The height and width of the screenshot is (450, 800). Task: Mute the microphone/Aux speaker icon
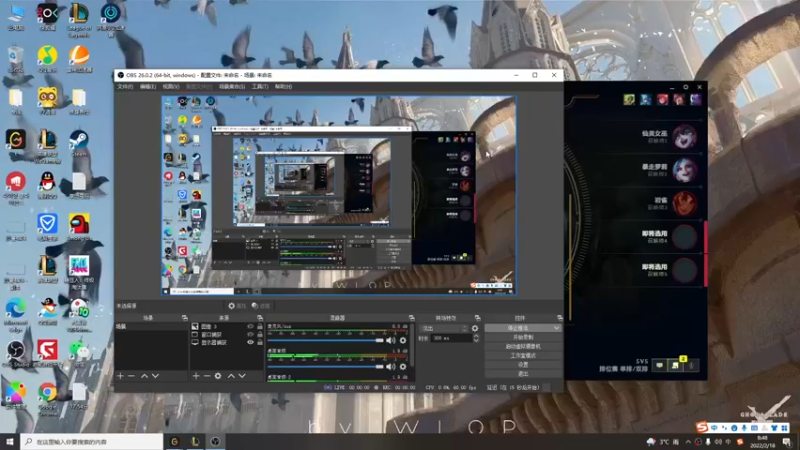pyautogui.click(x=391, y=340)
